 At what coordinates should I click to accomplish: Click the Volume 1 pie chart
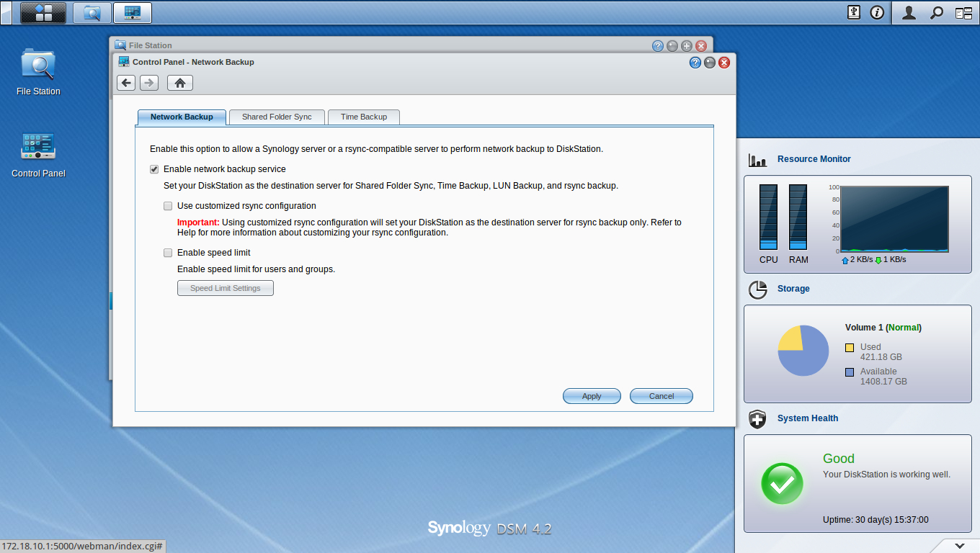tap(803, 351)
